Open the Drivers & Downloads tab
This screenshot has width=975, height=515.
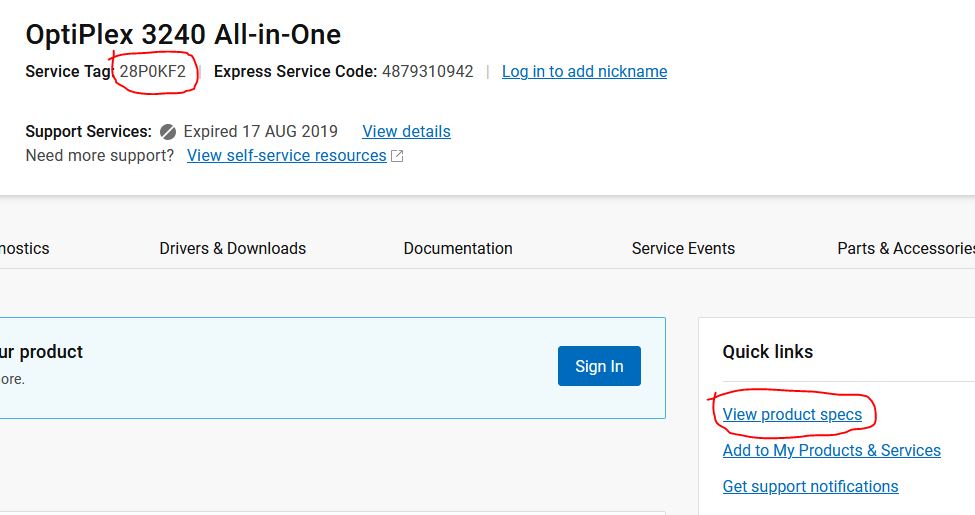tap(232, 248)
